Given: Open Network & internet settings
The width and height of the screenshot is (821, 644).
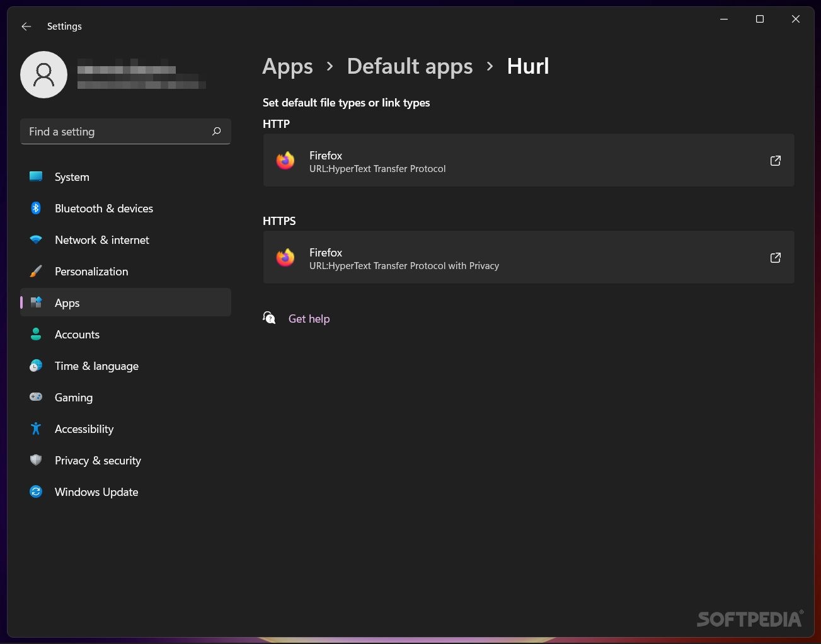Looking at the screenshot, I should coord(102,240).
